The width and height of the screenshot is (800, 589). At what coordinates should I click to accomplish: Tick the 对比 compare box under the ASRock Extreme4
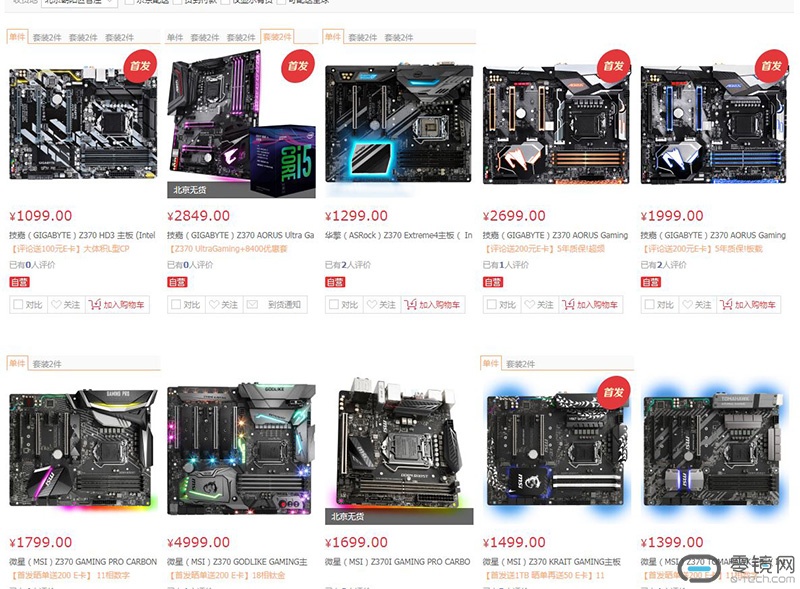coord(334,305)
